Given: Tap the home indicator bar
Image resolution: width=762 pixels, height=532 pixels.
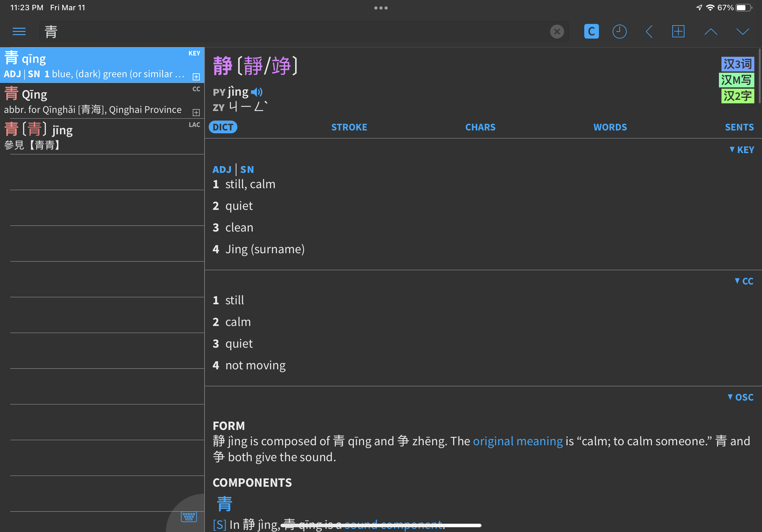Looking at the screenshot, I should pyautogui.click(x=381, y=525).
